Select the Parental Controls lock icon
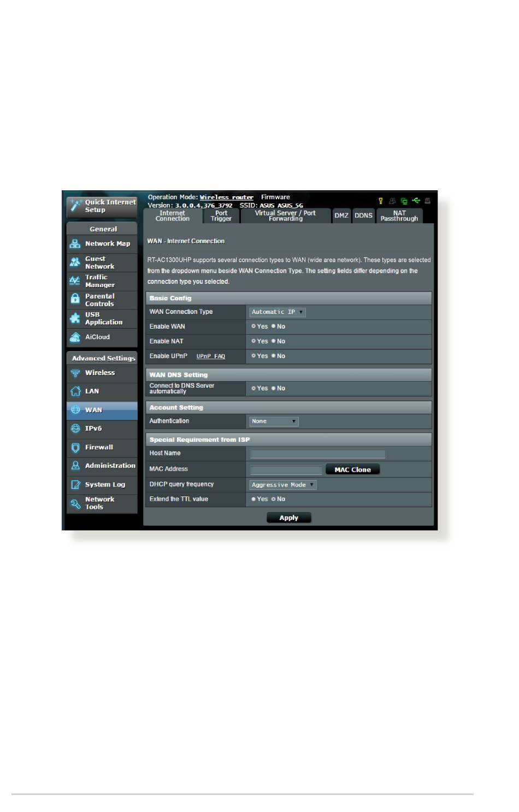Viewport: 519px width, 812px height. click(75, 299)
